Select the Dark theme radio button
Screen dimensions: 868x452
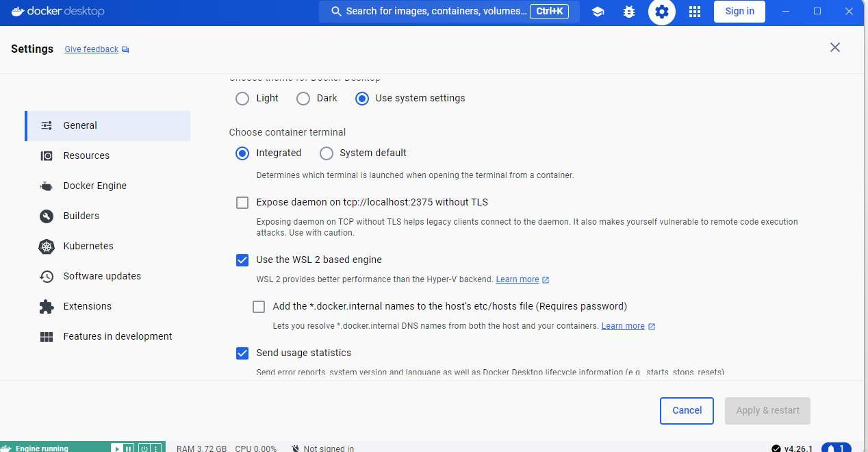(303, 99)
